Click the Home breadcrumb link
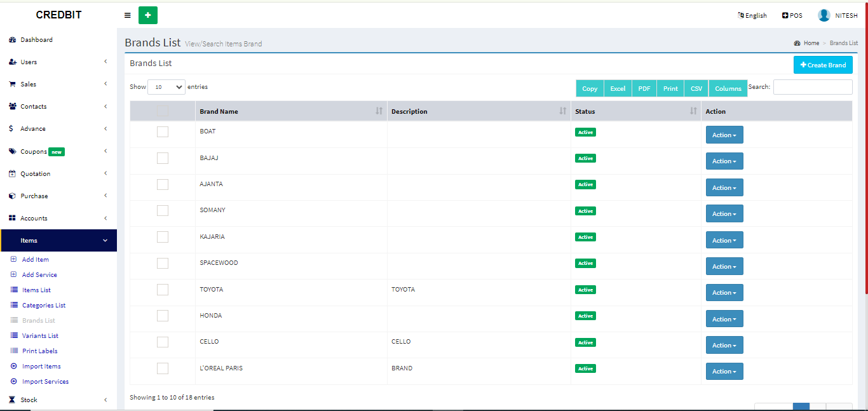Screen dimensions: 868x411 click(x=811, y=43)
